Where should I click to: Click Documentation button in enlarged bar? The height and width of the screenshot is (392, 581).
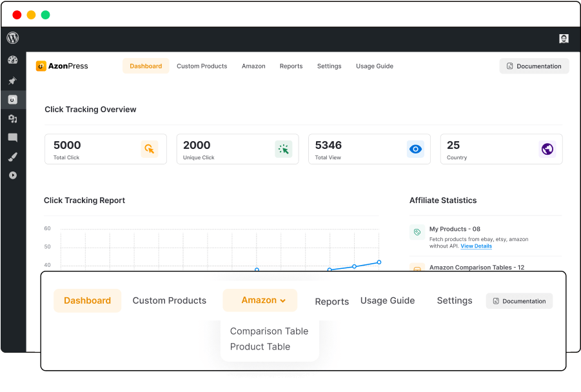point(519,301)
